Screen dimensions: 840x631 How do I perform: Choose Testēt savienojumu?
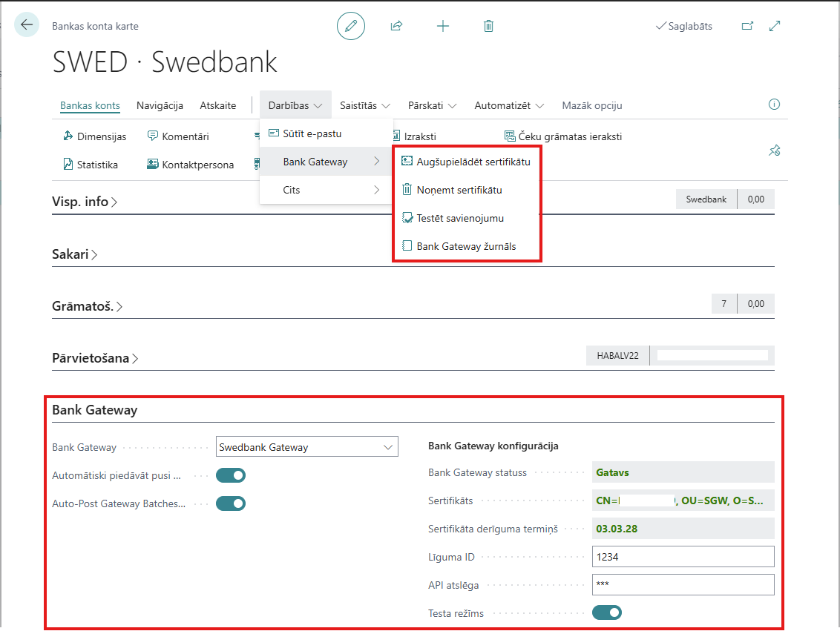pos(467,218)
